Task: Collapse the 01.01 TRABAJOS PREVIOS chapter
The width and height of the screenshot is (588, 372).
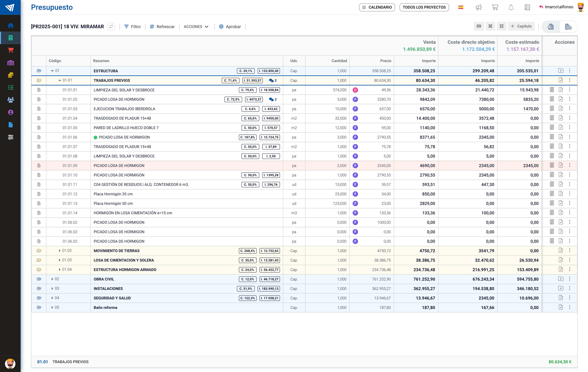Action: pyautogui.click(x=60, y=80)
